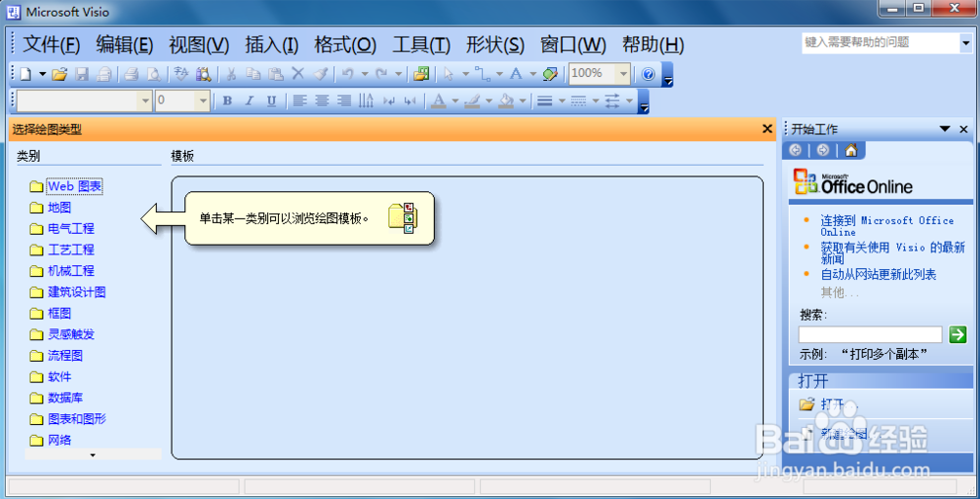This screenshot has height=499, width=980.
Task: Click the Delete X icon in toolbar
Action: (298, 74)
